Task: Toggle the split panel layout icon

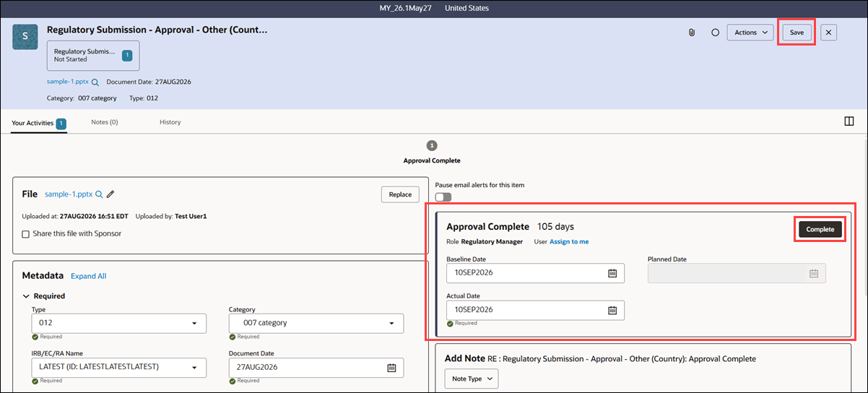Action: [849, 121]
